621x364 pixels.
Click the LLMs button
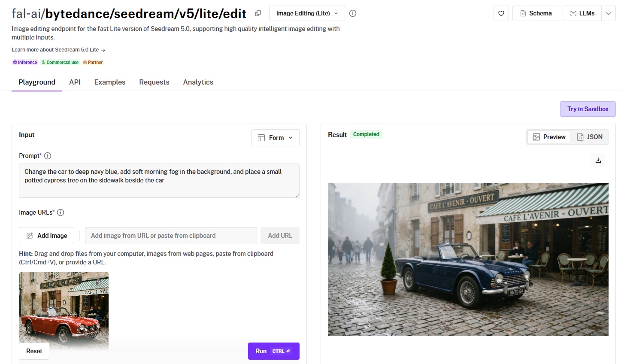coord(582,13)
